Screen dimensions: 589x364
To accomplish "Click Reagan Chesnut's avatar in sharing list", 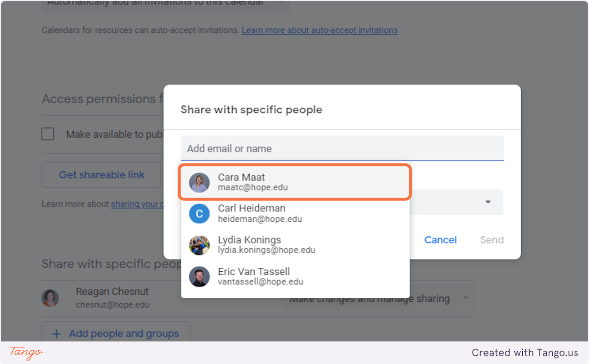I will (x=50, y=298).
